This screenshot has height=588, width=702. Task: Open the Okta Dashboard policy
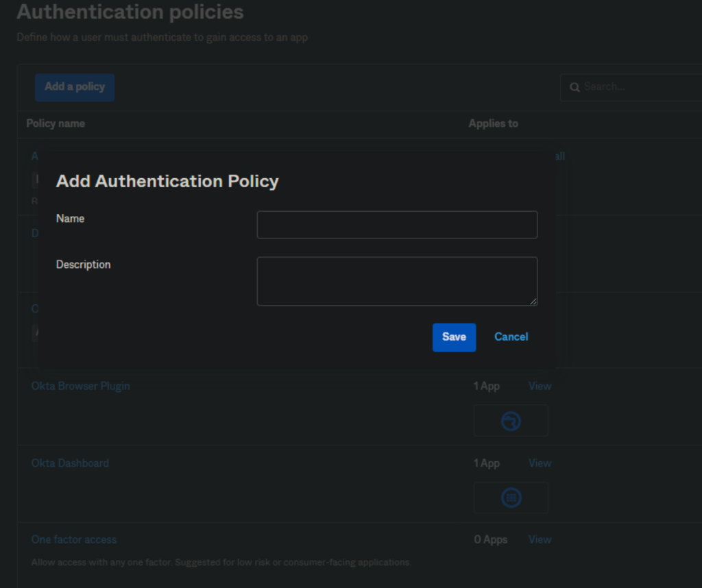tap(70, 463)
